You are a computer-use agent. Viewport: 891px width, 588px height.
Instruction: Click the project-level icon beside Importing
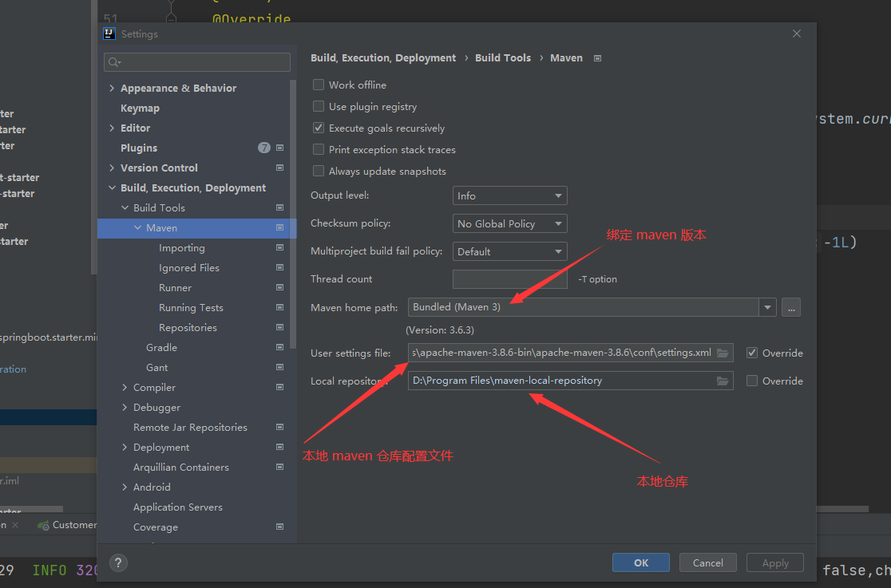pyautogui.click(x=279, y=247)
